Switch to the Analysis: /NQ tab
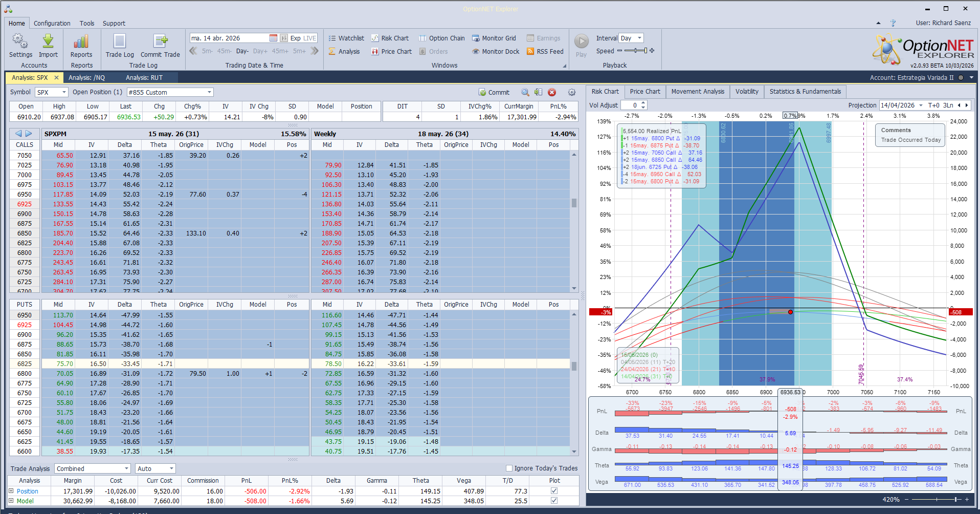Image resolution: width=980 pixels, height=514 pixels. coord(87,78)
